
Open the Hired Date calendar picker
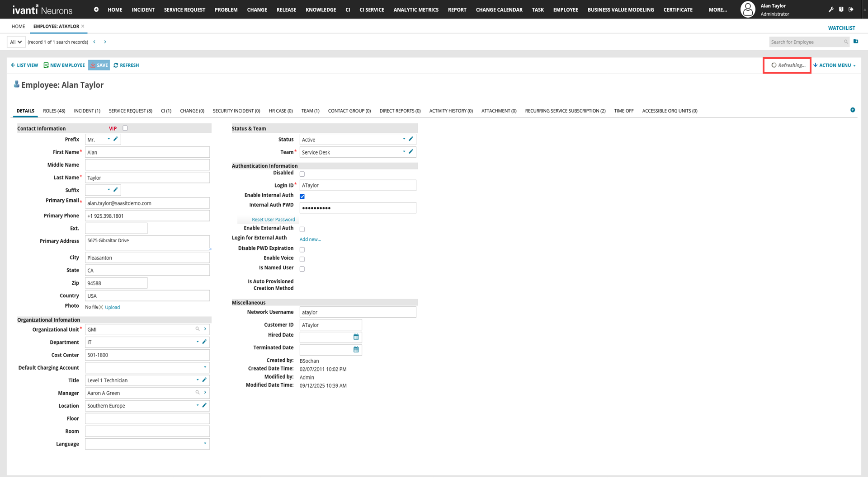click(x=356, y=337)
